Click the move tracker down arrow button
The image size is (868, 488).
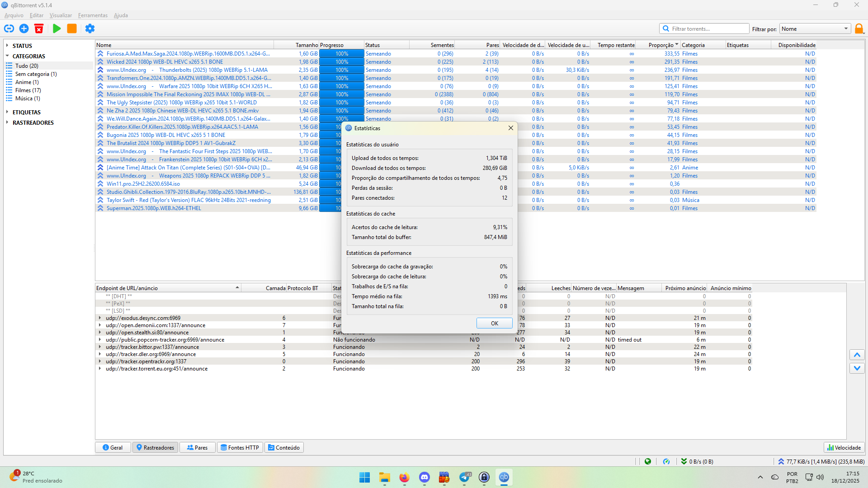pyautogui.click(x=857, y=368)
